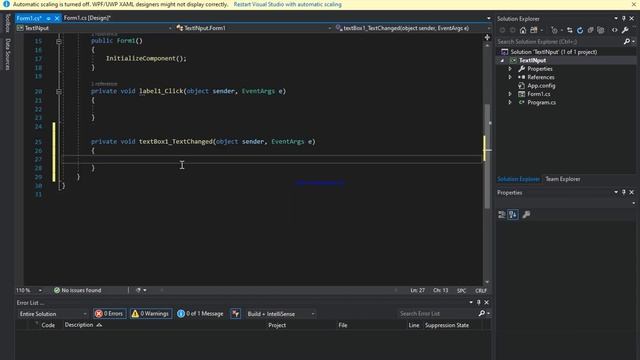Click Categorized view icon in Properties panel
Viewport: 640px width, 360px height.
(502, 214)
